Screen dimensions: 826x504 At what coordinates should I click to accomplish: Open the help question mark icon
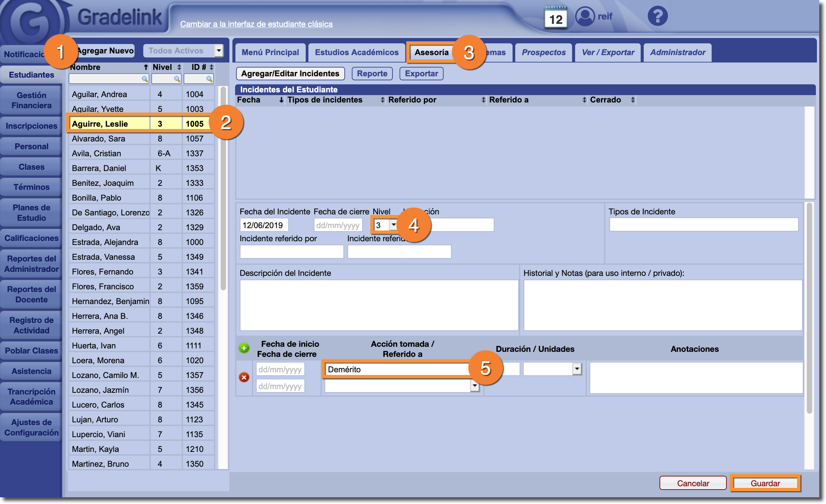[x=658, y=16]
